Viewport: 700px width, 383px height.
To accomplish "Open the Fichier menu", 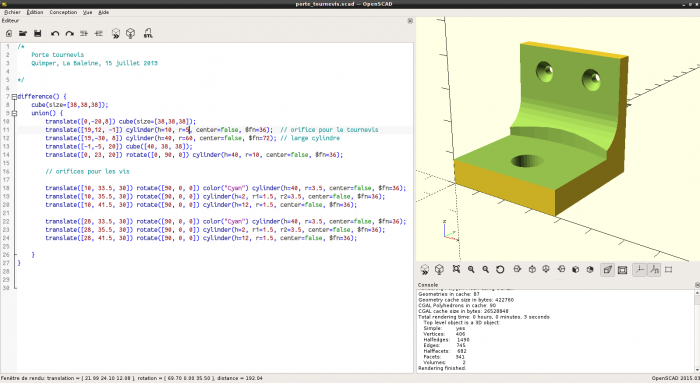I will point(12,12).
